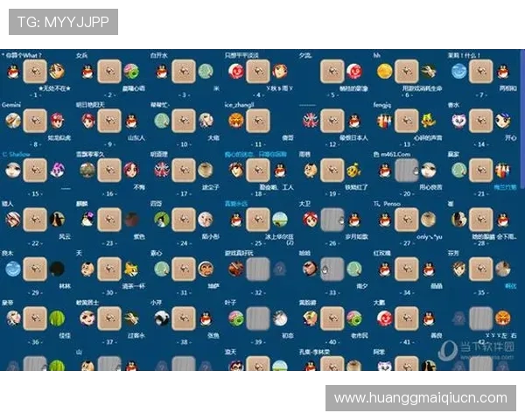Click the table number label '- 41 -'
Image resolution: width=525 pixels, height=420 pixels.
coord(407,342)
